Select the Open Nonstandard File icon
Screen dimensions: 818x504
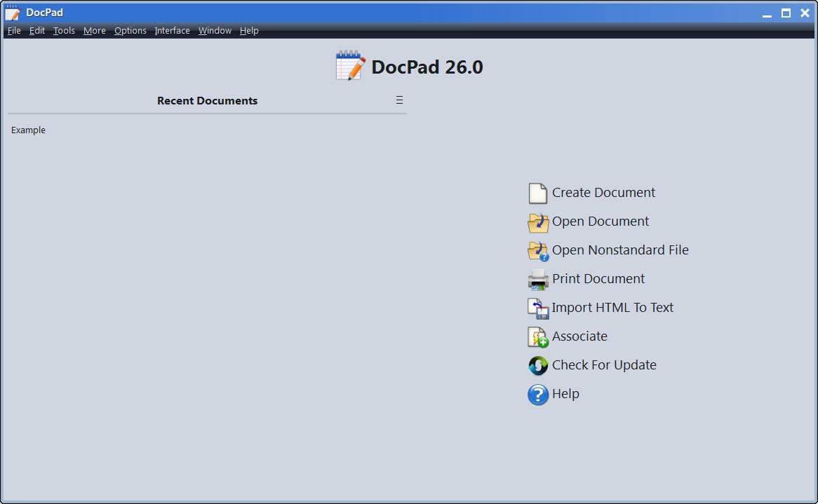point(537,250)
